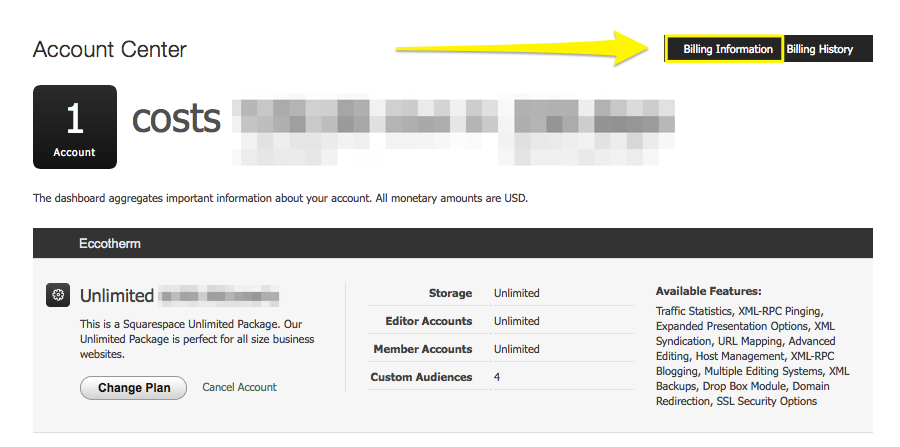
Task: Click the Unlimited plan title
Action: 117,296
